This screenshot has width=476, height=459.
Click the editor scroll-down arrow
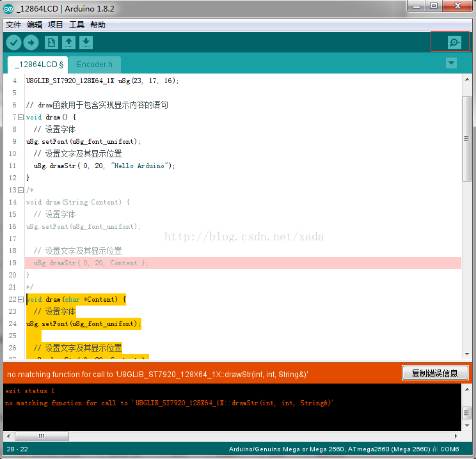pyautogui.click(x=467, y=354)
